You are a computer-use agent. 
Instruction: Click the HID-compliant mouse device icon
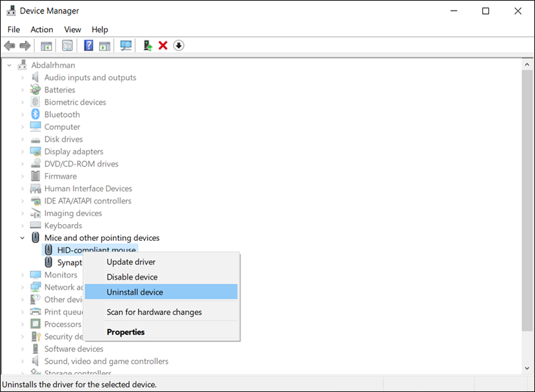click(48, 250)
